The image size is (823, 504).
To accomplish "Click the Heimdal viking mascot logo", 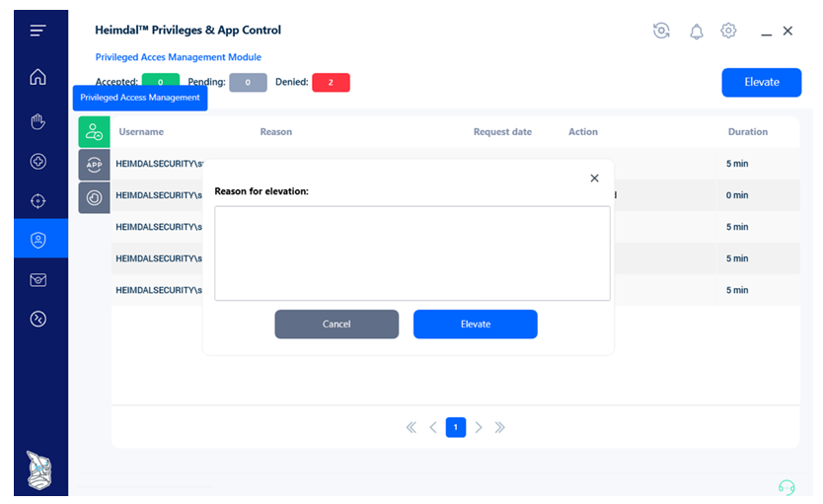I will point(39,470).
